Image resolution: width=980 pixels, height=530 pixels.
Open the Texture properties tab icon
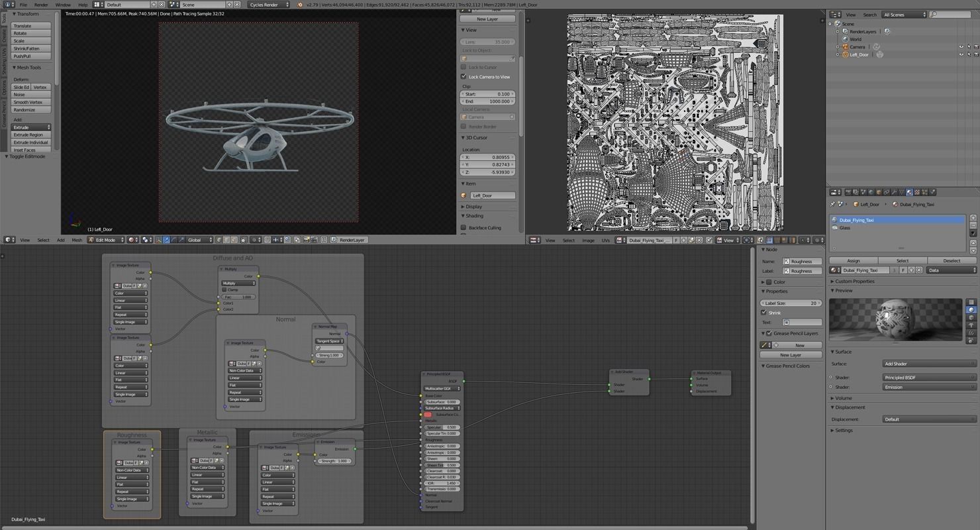click(917, 192)
